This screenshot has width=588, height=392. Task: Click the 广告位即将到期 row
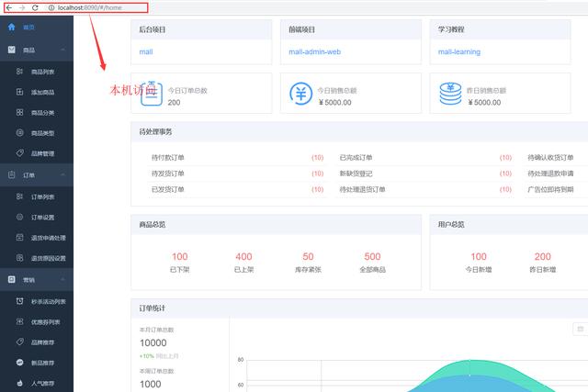556,189
